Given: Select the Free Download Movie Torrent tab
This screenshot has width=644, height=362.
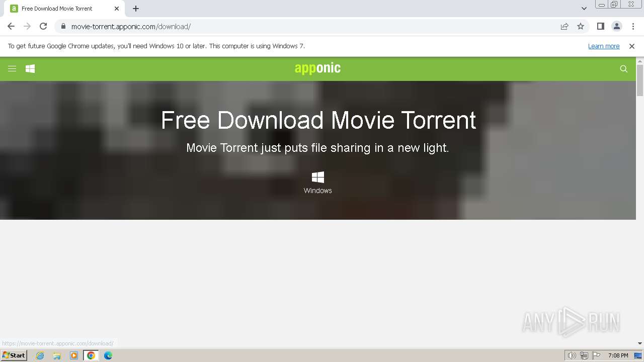Looking at the screenshot, I should point(64,9).
